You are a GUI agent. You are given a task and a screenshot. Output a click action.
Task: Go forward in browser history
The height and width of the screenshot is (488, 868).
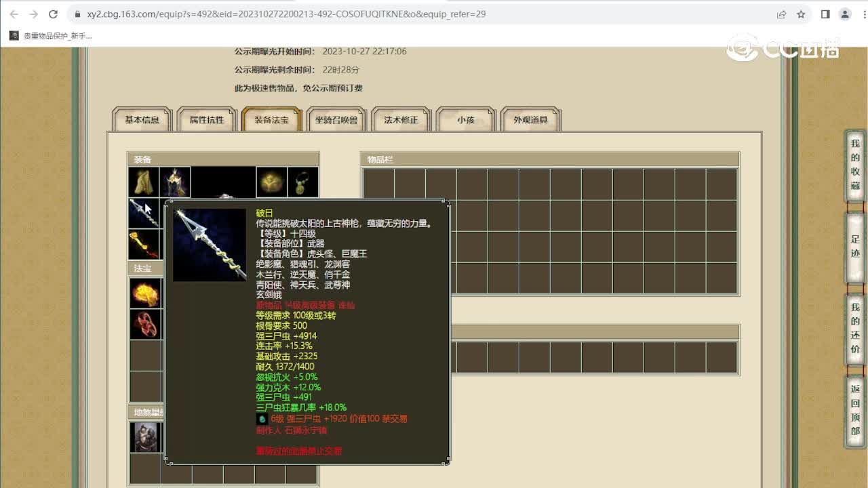tap(34, 14)
